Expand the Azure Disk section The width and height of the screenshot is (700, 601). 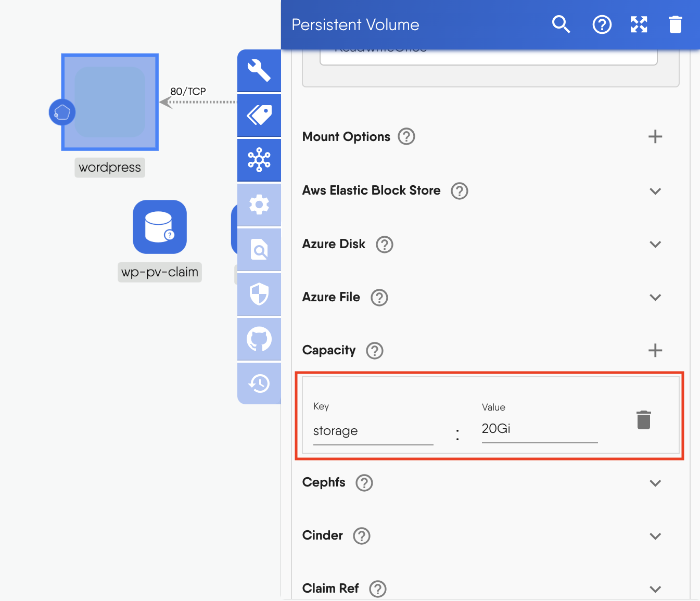pyautogui.click(x=655, y=244)
